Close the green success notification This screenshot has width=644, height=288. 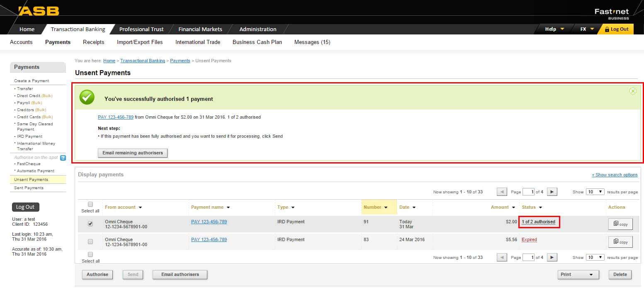(632, 91)
